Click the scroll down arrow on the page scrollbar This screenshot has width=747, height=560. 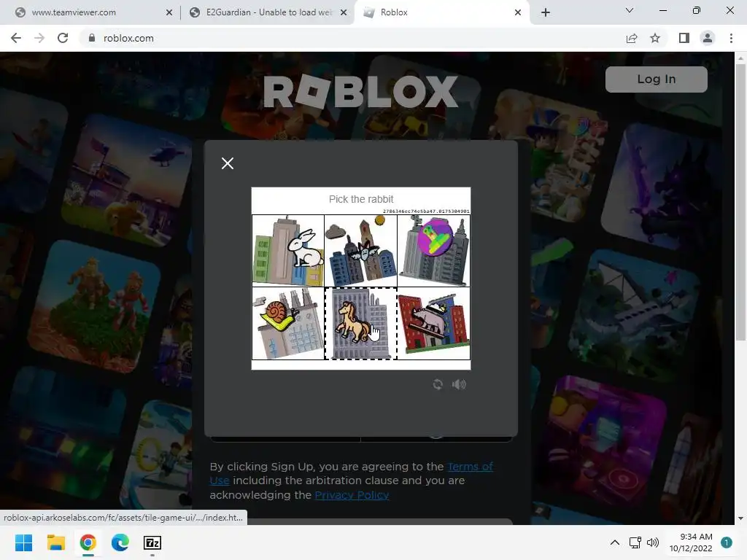pyautogui.click(x=740, y=518)
